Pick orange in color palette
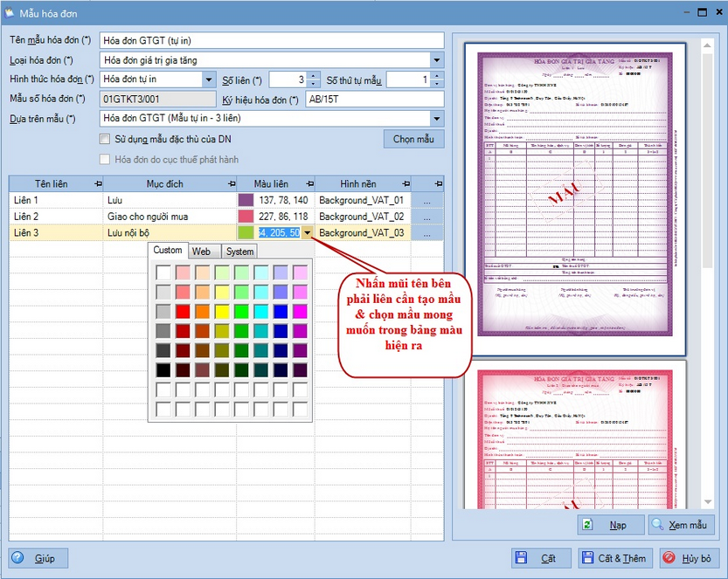The height and width of the screenshot is (579, 728). pos(203,312)
